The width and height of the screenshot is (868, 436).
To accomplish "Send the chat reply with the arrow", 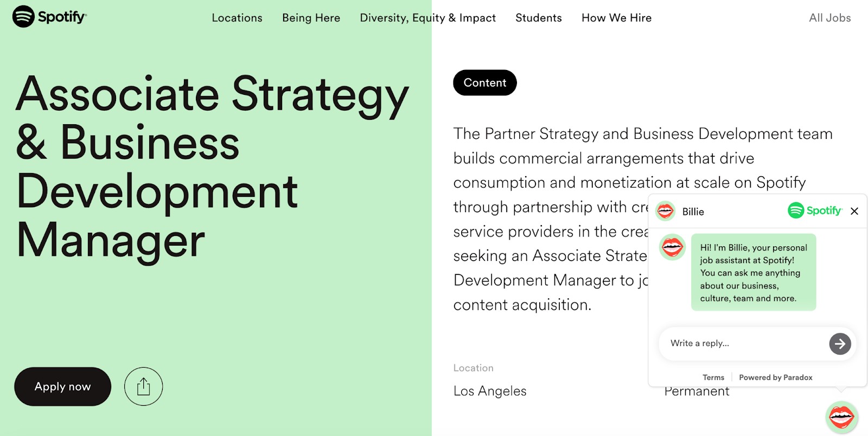I will [x=840, y=344].
